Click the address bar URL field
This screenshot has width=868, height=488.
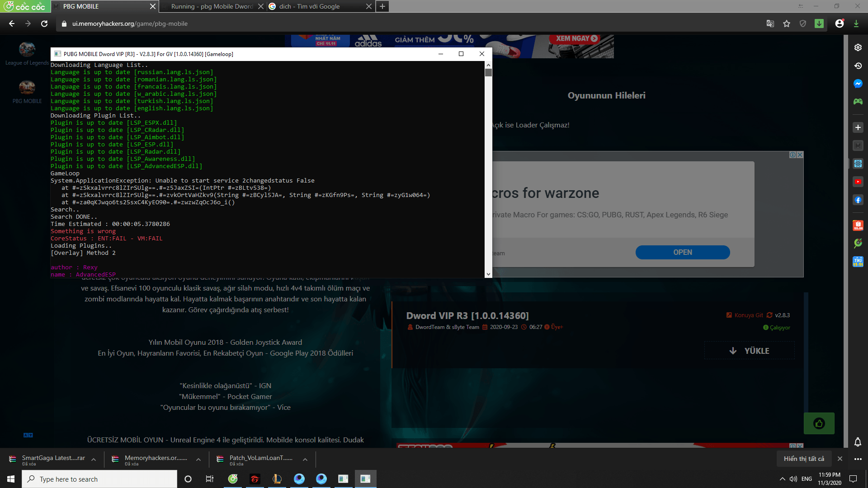(x=407, y=23)
